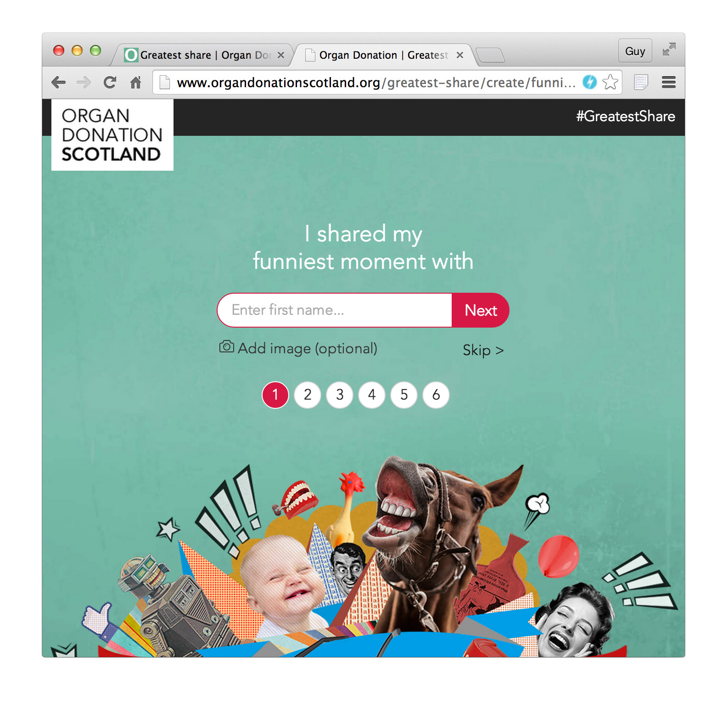The image size is (728, 702).
Task: Open the Chrome hamburger menu
Action: [668, 83]
